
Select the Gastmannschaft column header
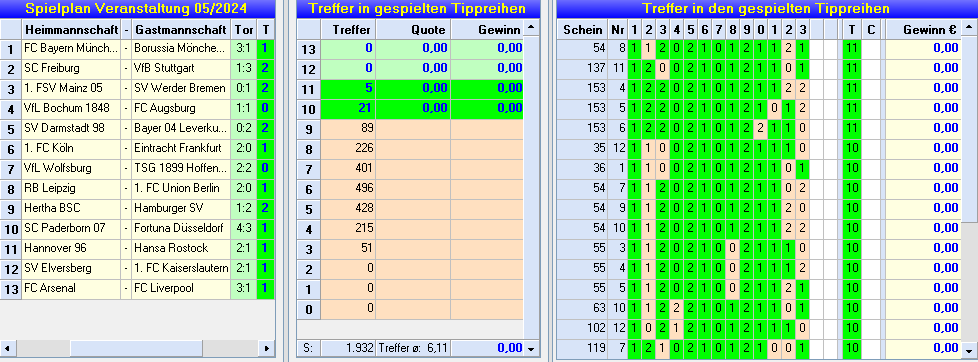click(181, 29)
